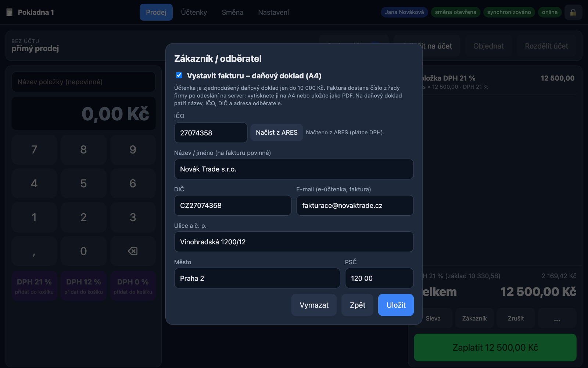Focus the IČO input field
Image resolution: width=588 pixels, height=368 pixels.
(211, 133)
